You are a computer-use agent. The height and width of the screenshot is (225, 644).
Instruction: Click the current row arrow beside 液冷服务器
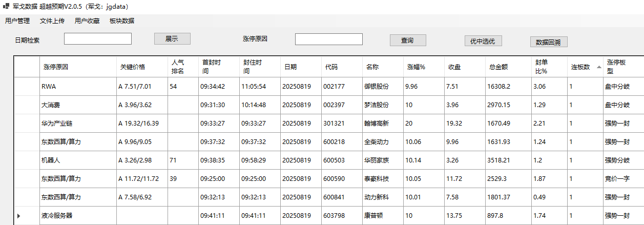(19, 216)
